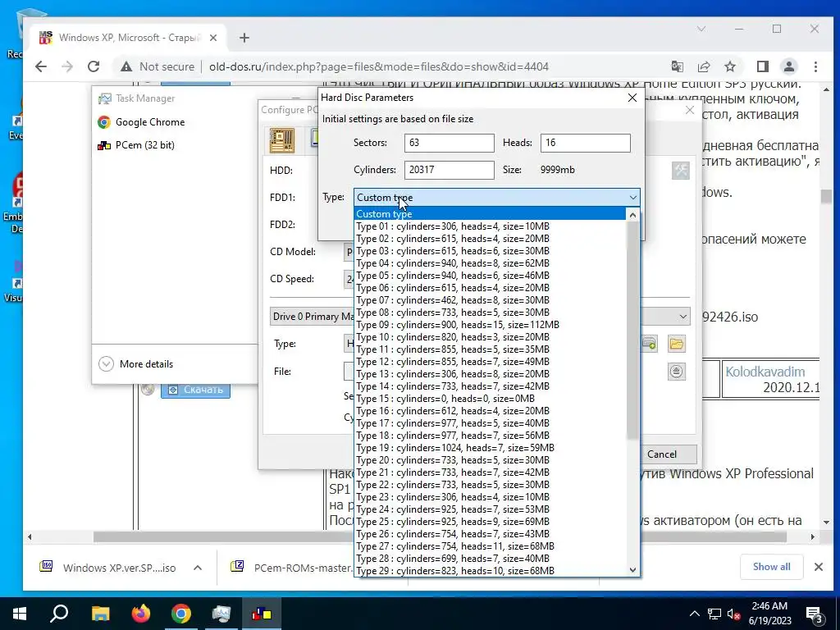Select Custom type in the list

click(x=490, y=214)
